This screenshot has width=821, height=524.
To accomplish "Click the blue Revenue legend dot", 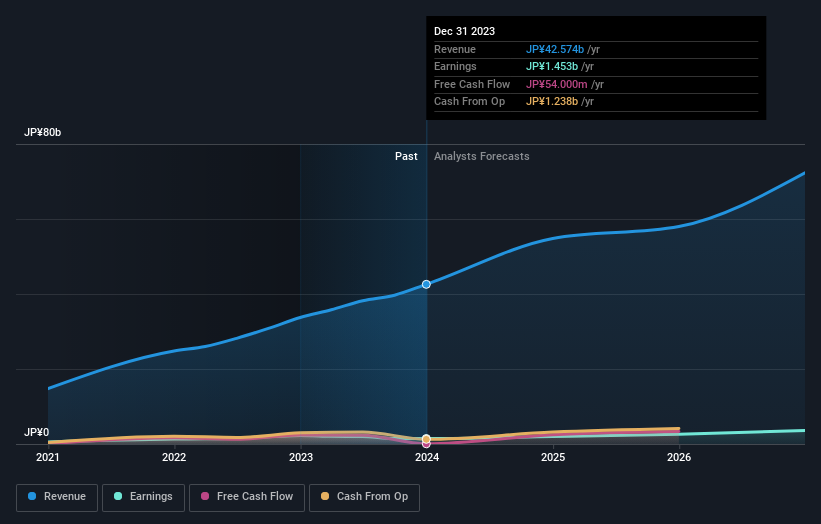I will click(x=32, y=496).
